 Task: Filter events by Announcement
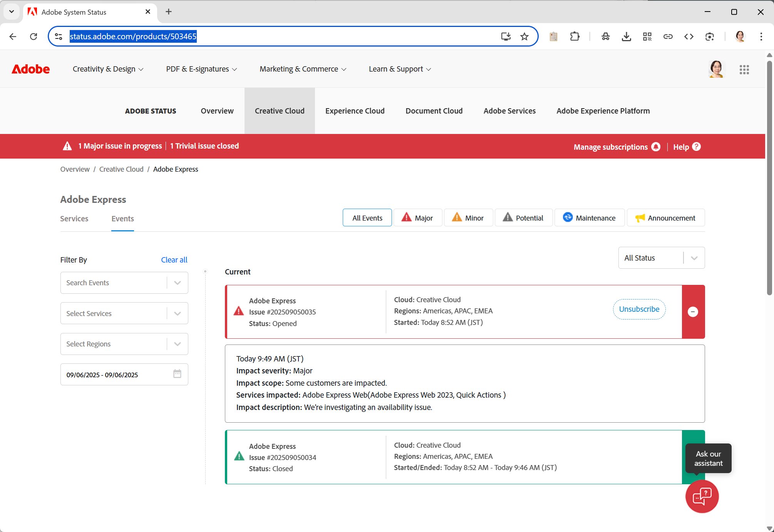(x=666, y=218)
